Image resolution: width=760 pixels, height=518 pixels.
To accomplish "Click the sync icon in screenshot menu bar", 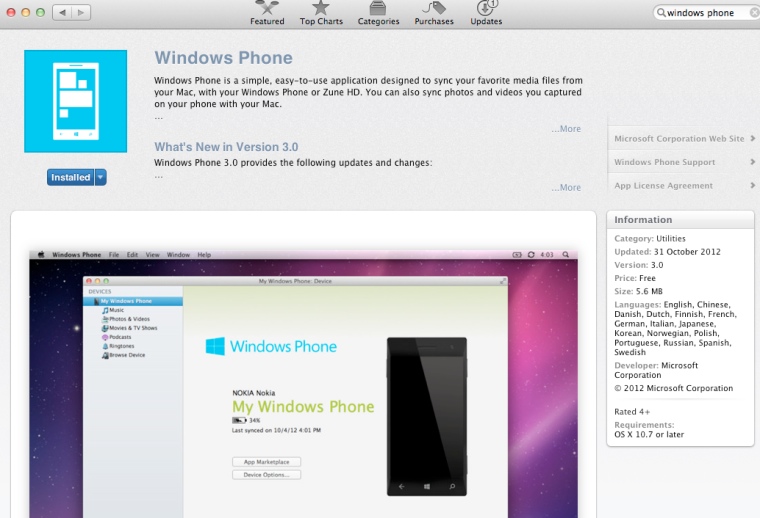I will click(531, 254).
